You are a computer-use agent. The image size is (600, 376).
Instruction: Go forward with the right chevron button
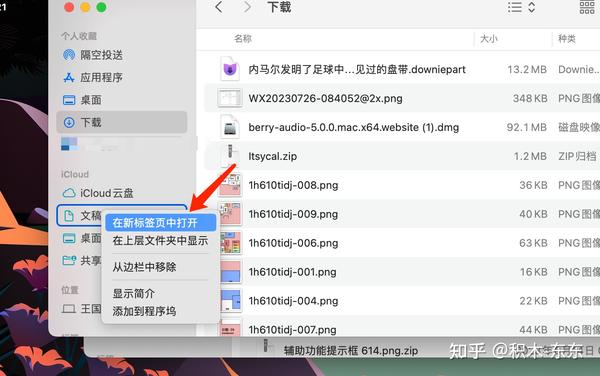tap(248, 7)
